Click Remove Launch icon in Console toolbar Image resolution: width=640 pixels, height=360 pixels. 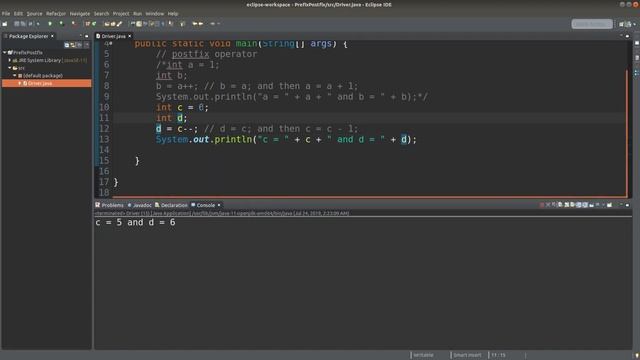click(x=548, y=205)
